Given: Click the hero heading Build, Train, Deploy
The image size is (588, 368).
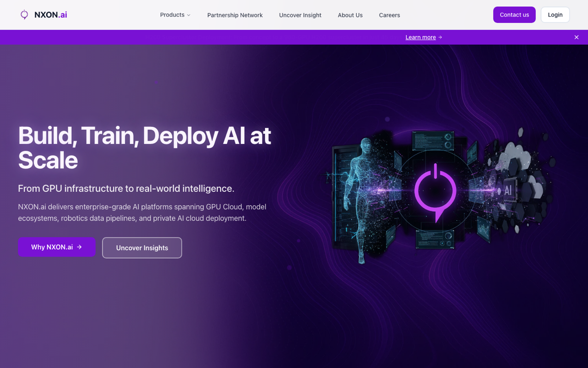Looking at the screenshot, I should [145, 148].
